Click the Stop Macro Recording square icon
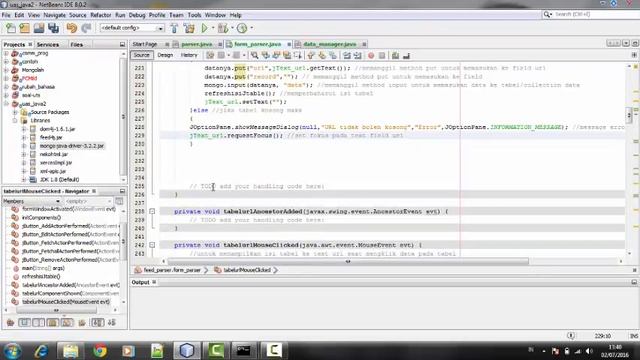This screenshot has width=640, height=360. (x=382, y=56)
